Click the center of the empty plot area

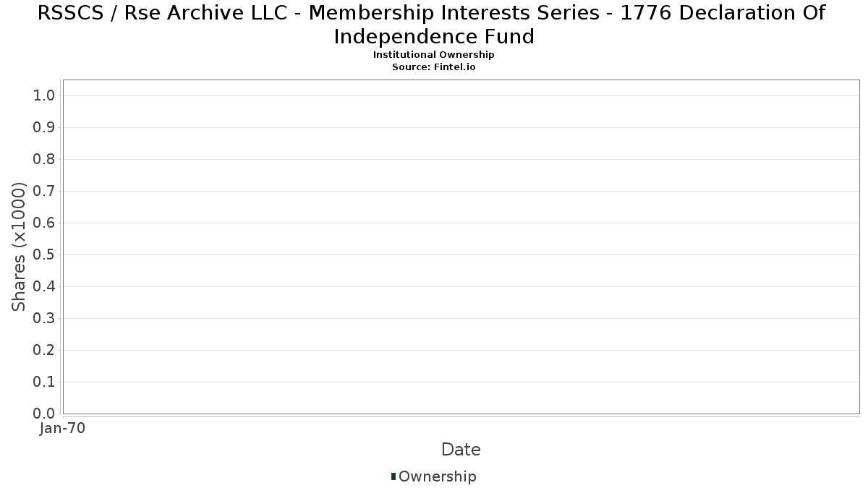coord(461,247)
